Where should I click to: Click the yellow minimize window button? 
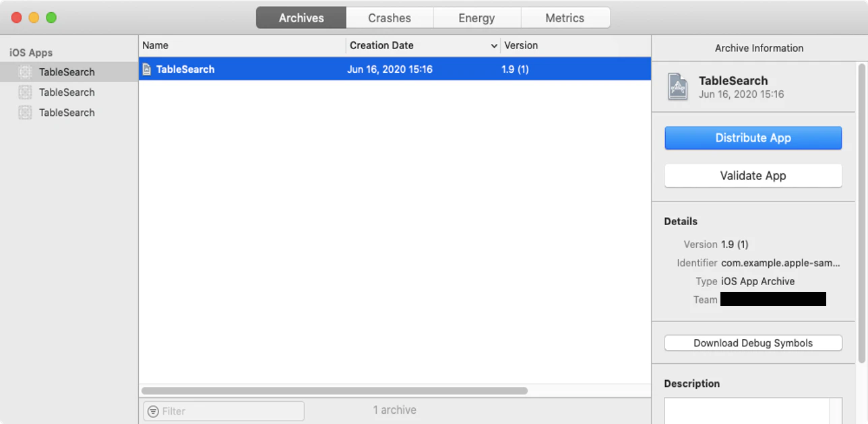click(x=34, y=18)
